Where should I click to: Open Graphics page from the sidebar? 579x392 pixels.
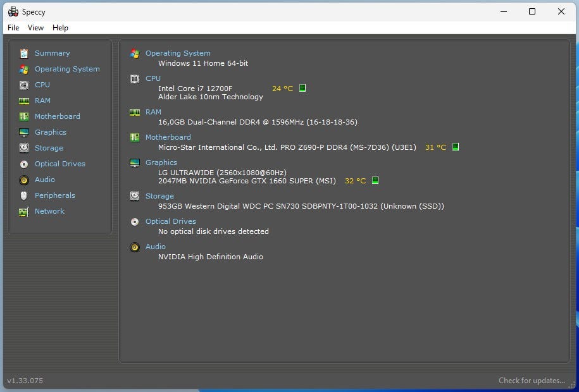point(51,132)
